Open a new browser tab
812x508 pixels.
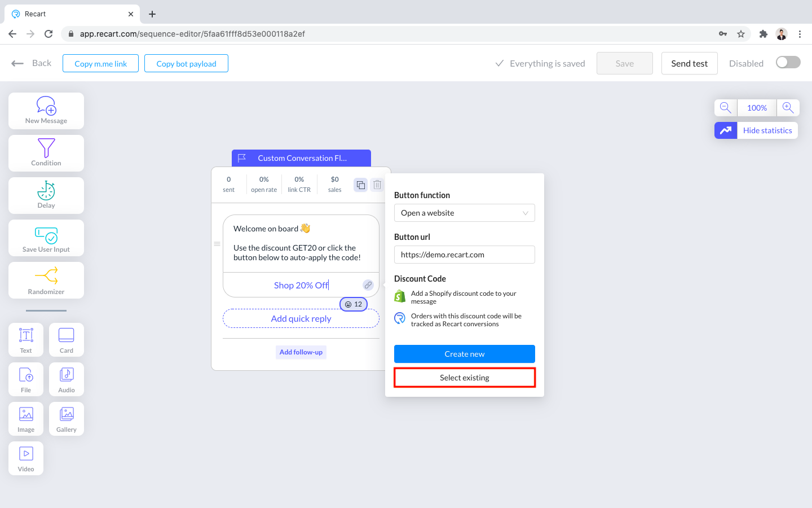click(x=152, y=14)
